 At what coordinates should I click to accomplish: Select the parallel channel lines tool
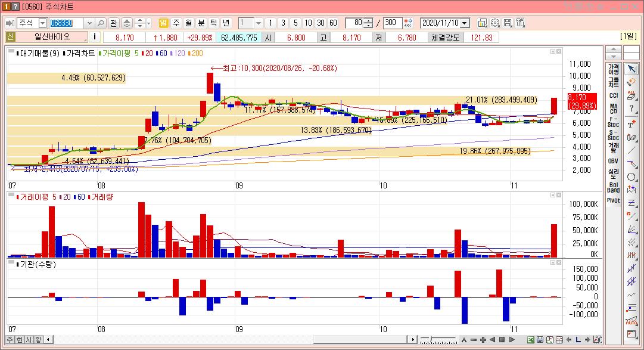631,243
